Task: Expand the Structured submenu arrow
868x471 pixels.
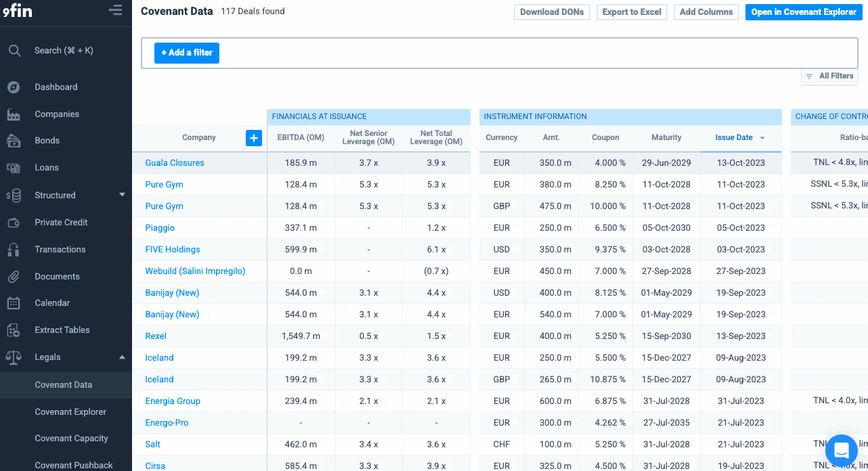Action: (x=123, y=195)
